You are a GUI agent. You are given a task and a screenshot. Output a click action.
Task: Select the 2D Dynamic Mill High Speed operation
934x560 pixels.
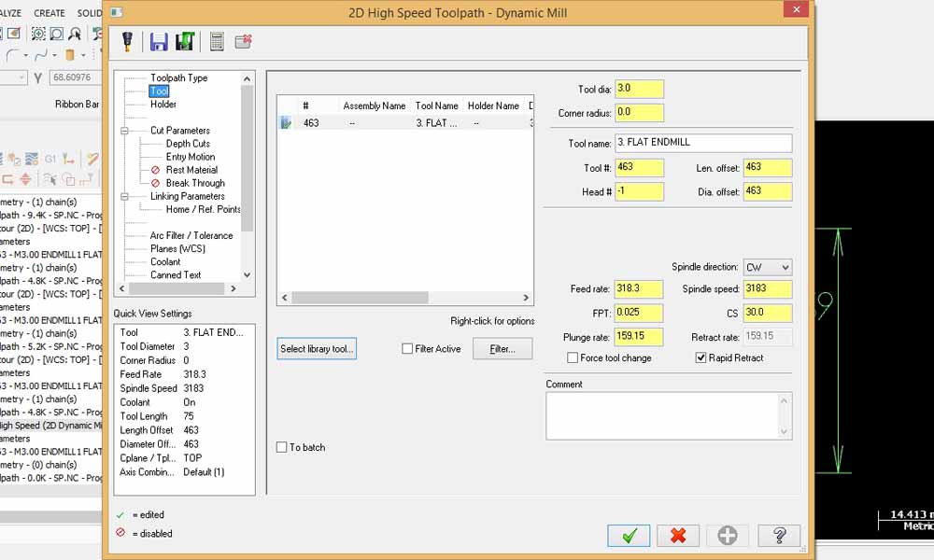coord(51,426)
